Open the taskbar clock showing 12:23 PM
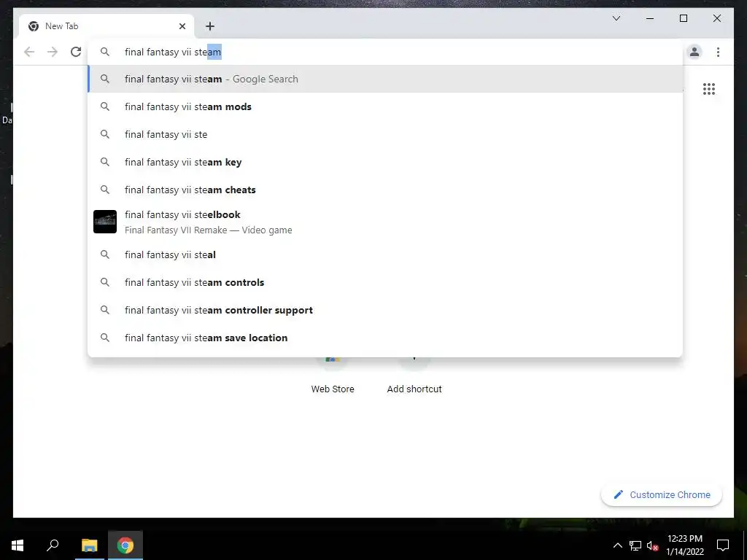Viewport: 747px width, 560px height. 684,545
